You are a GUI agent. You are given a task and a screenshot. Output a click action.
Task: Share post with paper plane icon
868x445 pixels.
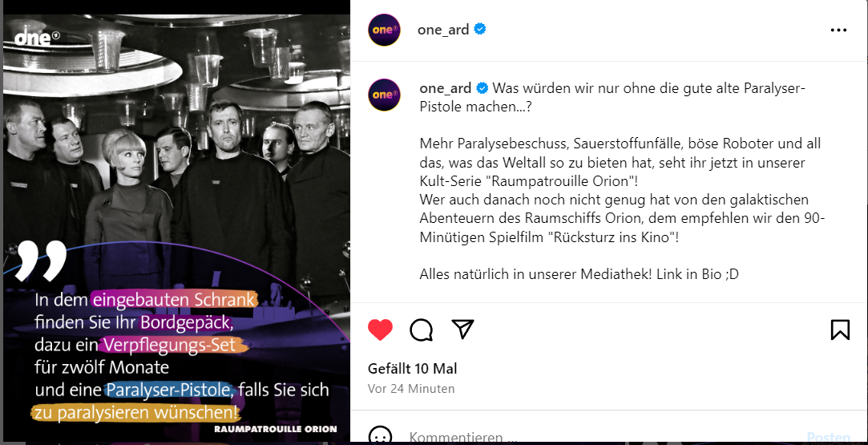click(462, 329)
